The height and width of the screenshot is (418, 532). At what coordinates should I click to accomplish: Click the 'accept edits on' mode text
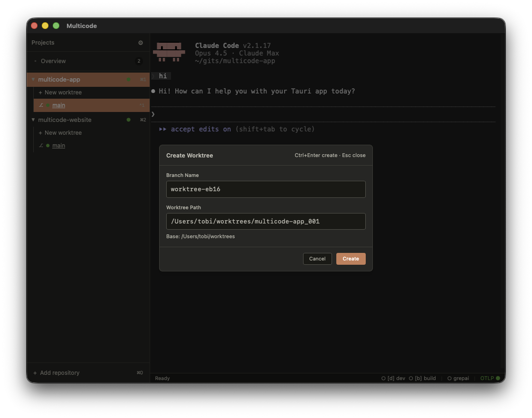click(x=201, y=129)
